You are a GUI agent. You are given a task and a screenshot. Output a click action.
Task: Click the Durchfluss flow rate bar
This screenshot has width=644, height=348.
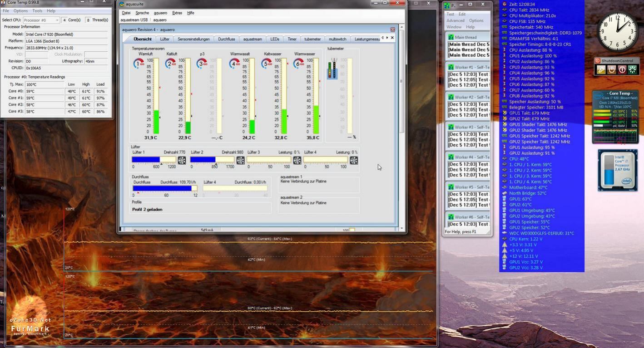click(x=165, y=188)
